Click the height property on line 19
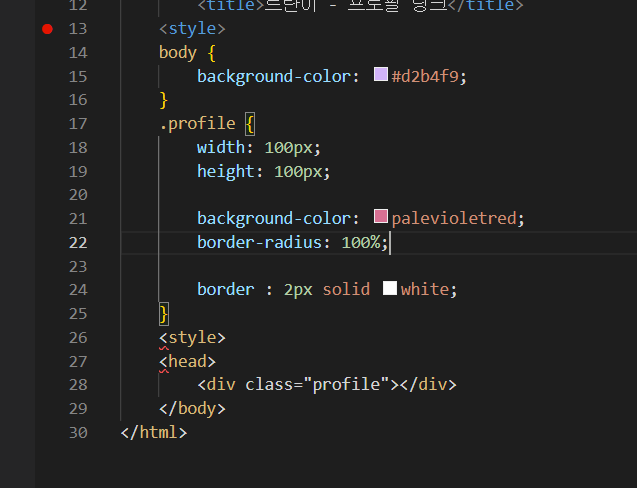The height and width of the screenshot is (488, 637). click(x=226, y=171)
